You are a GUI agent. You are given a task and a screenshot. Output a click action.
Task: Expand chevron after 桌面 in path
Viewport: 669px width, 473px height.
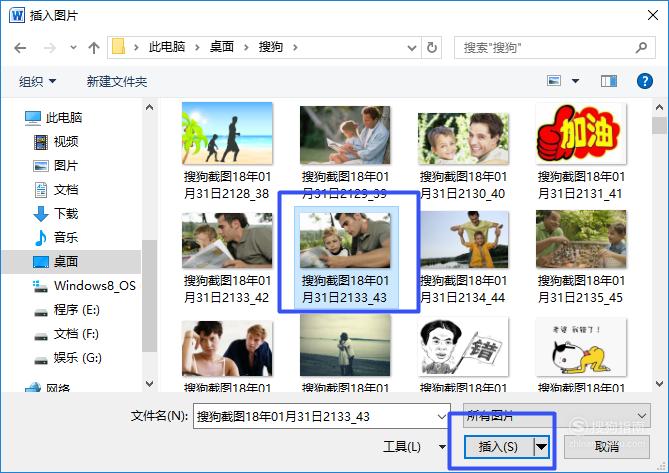click(x=246, y=47)
